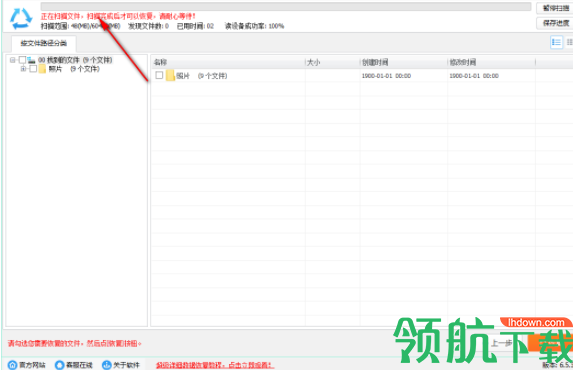This screenshot has height=370, width=573.
Task: Click the red scanning-in-progress notice text
Action: click(x=118, y=16)
